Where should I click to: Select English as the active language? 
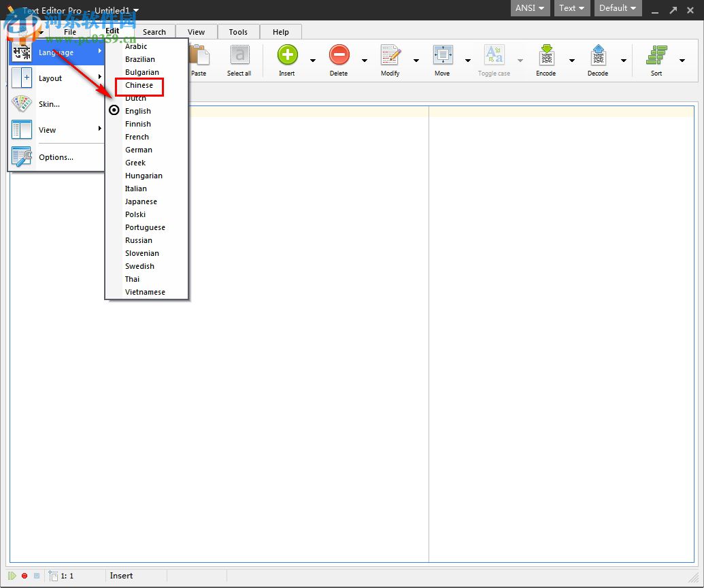(x=138, y=110)
